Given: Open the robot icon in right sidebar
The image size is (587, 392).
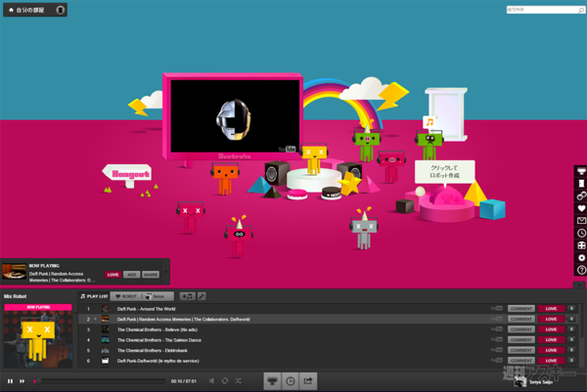Looking at the screenshot, I should point(581,171).
